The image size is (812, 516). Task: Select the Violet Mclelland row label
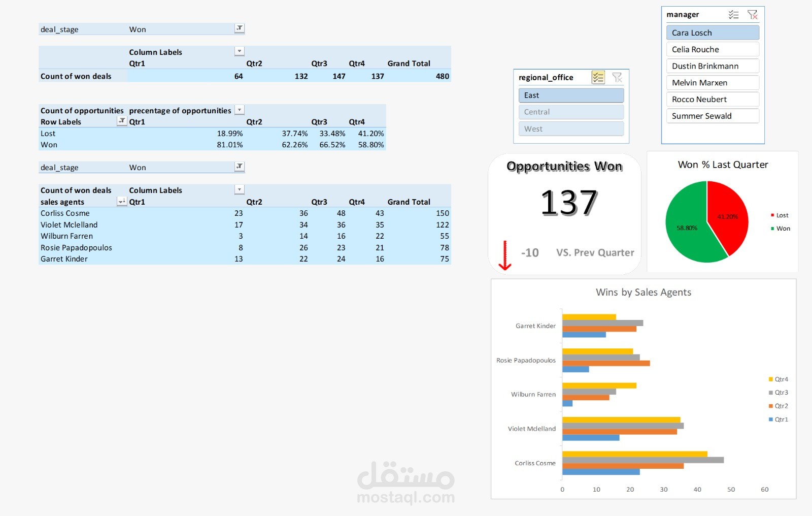(x=69, y=225)
